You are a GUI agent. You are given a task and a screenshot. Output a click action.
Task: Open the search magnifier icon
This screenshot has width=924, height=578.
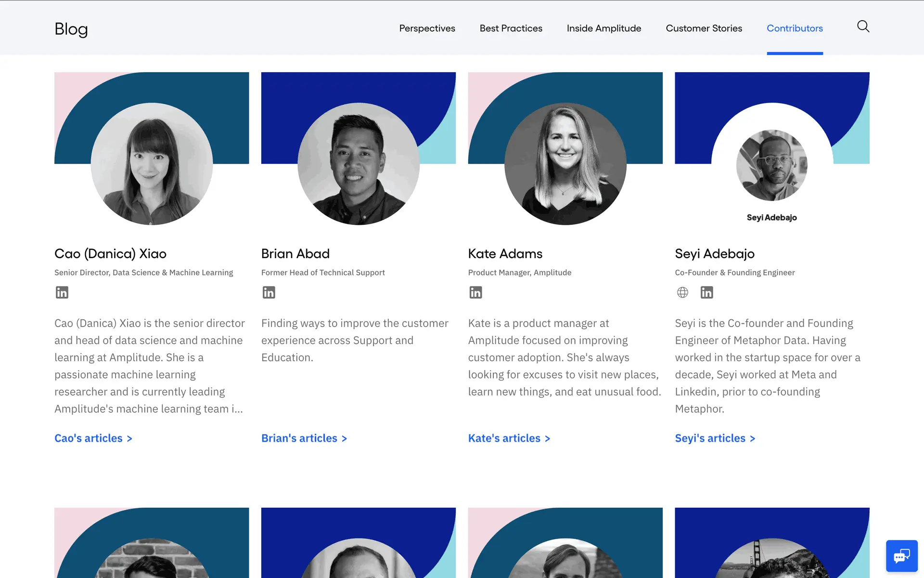pyautogui.click(x=863, y=26)
